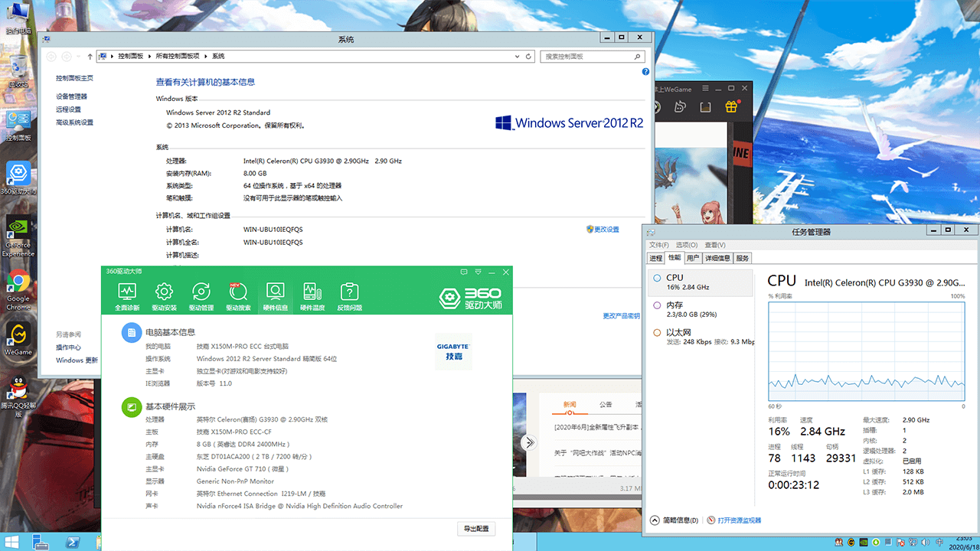Screen dimensions: 980x551
Task: Open 全面诊断 in 360 Driver Master
Action: click(127, 296)
